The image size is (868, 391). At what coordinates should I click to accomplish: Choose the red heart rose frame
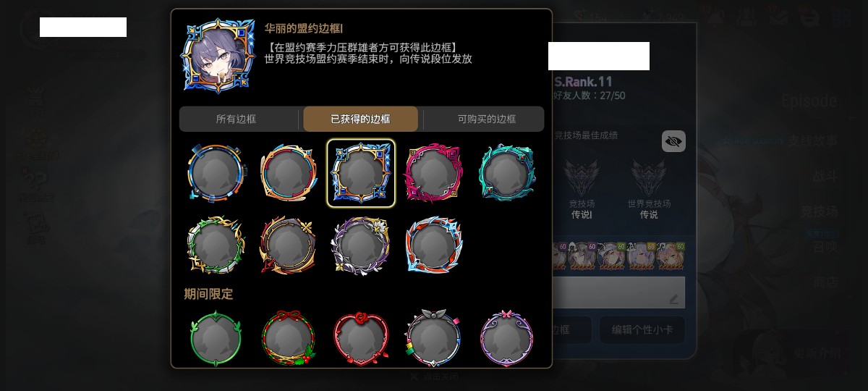click(x=360, y=338)
